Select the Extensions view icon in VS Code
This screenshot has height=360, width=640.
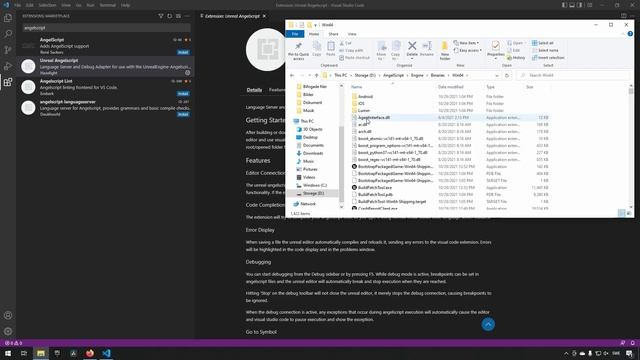8,82
